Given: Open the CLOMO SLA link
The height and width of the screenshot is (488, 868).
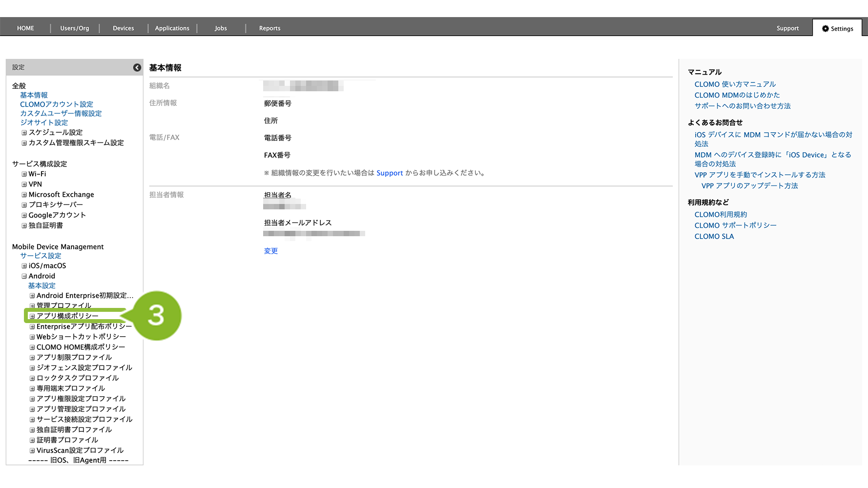Looking at the screenshot, I should pos(714,237).
